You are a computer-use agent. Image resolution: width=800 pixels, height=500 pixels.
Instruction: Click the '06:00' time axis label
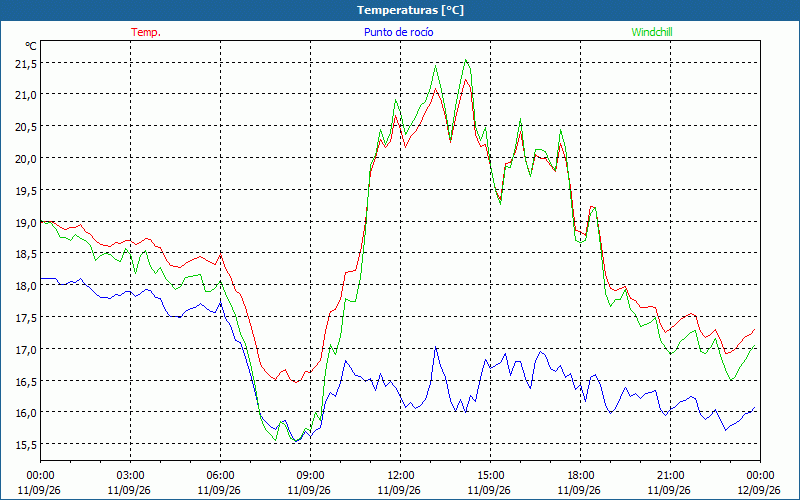(220, 476)
